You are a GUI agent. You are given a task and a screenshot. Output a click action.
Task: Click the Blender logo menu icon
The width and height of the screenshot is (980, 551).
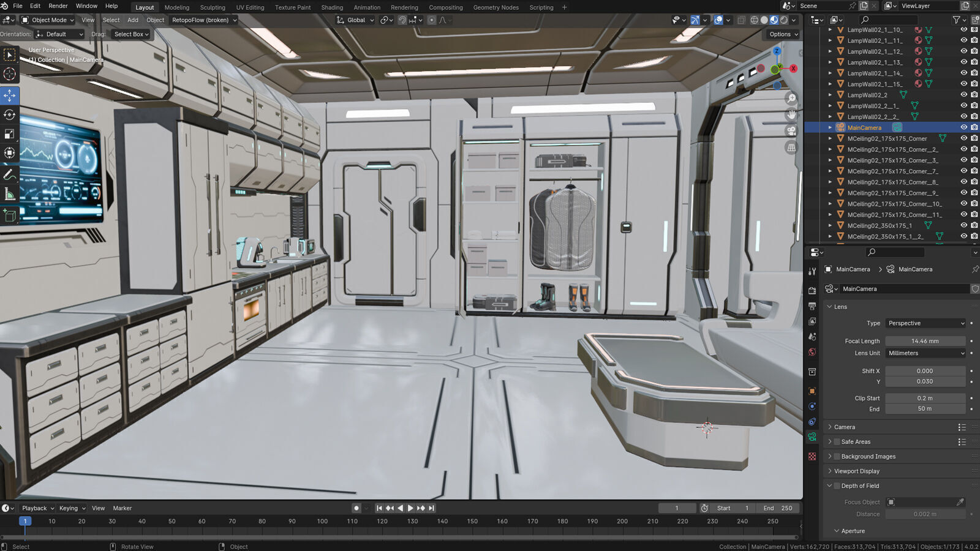tap(4, 6)
